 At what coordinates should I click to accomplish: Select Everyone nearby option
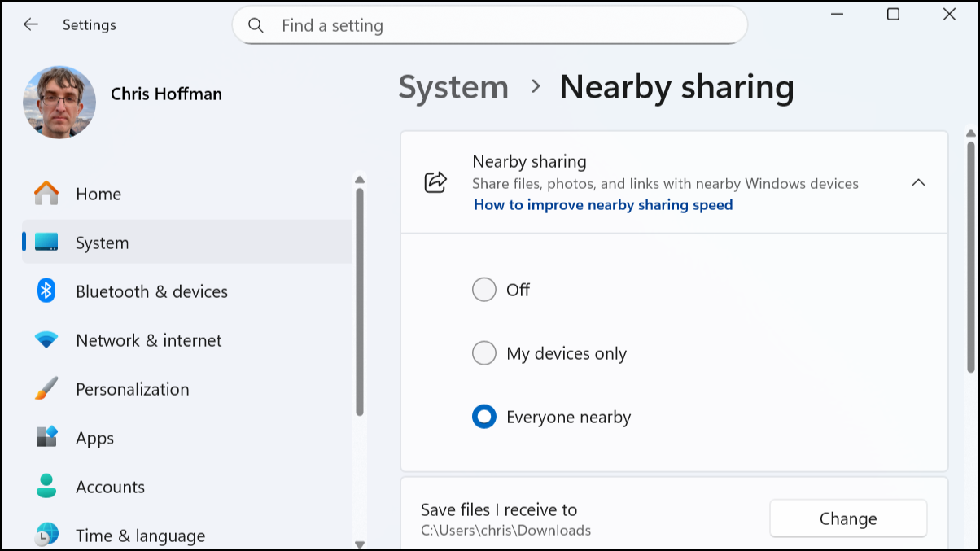484,416
